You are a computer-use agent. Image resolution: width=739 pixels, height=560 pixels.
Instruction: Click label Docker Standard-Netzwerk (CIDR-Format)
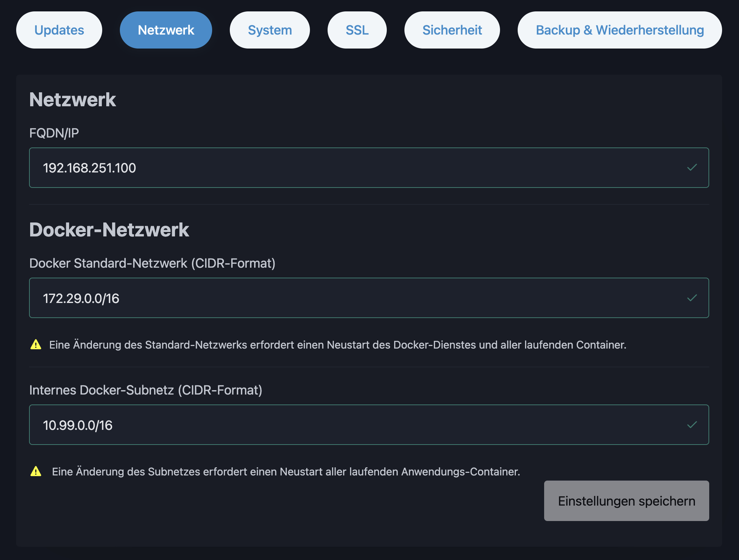(x=152, y=263)
